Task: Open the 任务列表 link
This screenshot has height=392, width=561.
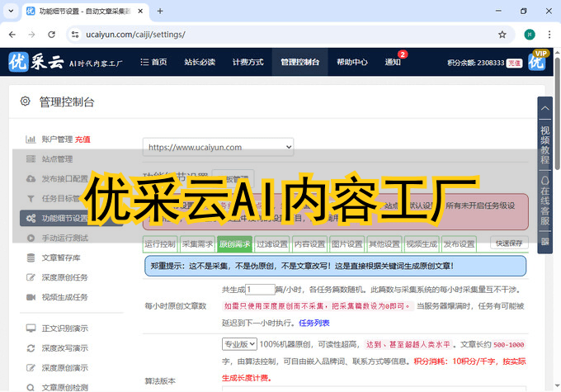Action: 313,323
